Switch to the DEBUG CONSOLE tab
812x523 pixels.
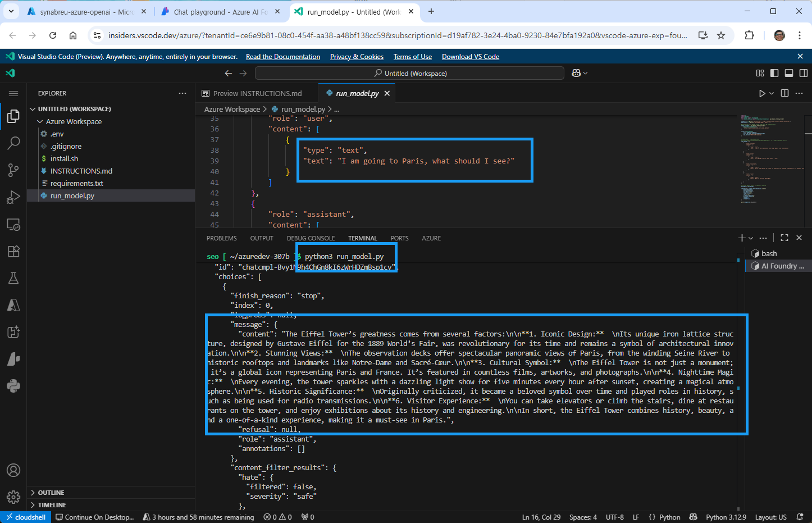pyautogui.click(x=311, y=238)
